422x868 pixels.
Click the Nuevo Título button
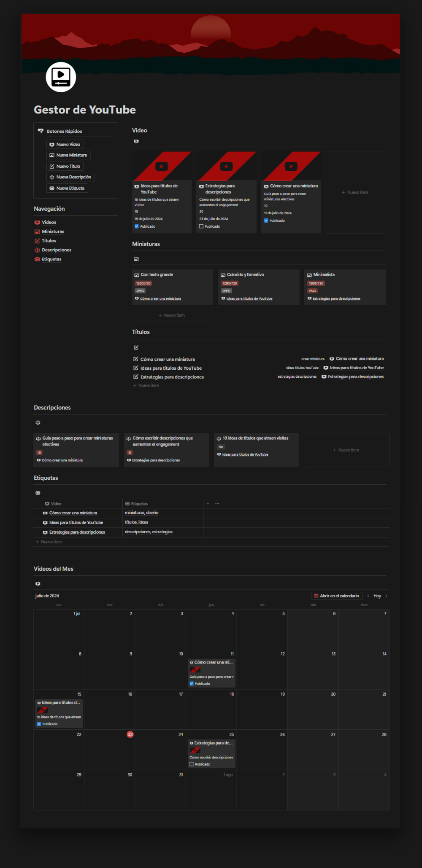pyautogui.click(x=65, y=166)
